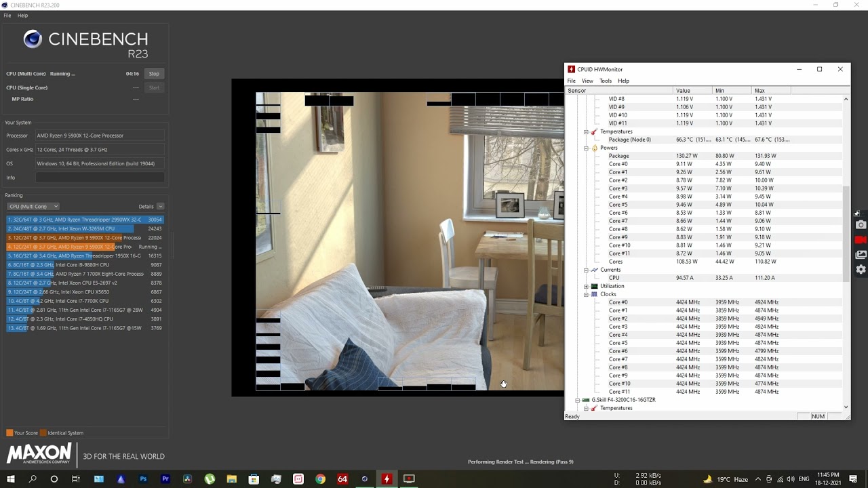The height and width of the screenshot is (488, 868).
Task: Expand the Utilization tree node
Action: tap(586, 286)
